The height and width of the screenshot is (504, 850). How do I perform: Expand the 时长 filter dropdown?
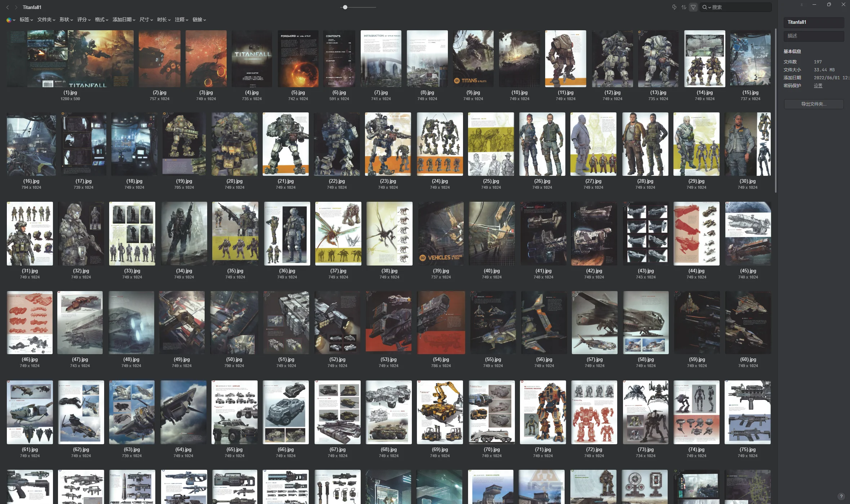point(164,19)
